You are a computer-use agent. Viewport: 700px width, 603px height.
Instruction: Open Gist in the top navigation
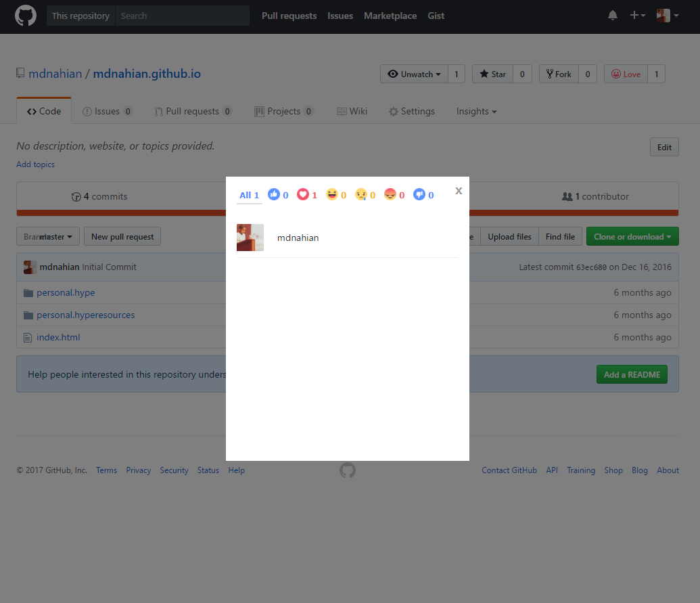(436, 16)
